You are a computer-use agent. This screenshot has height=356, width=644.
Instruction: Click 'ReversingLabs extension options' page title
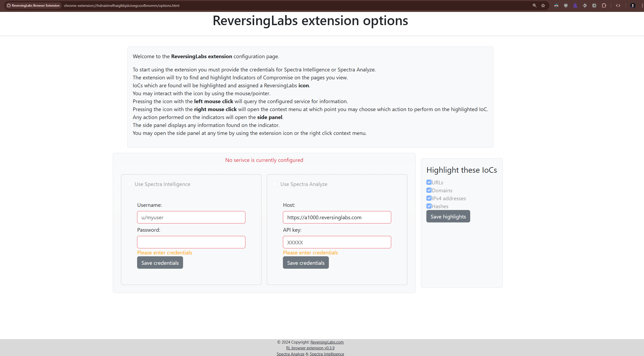(x=310, y=21)
